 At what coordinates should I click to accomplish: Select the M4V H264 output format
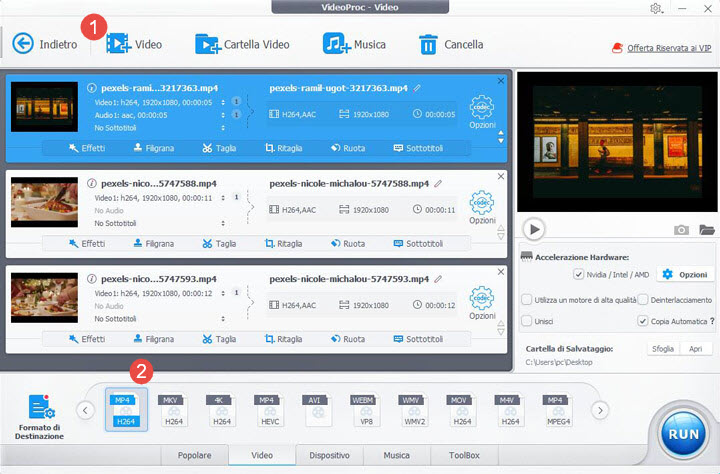tap(510, 410)
